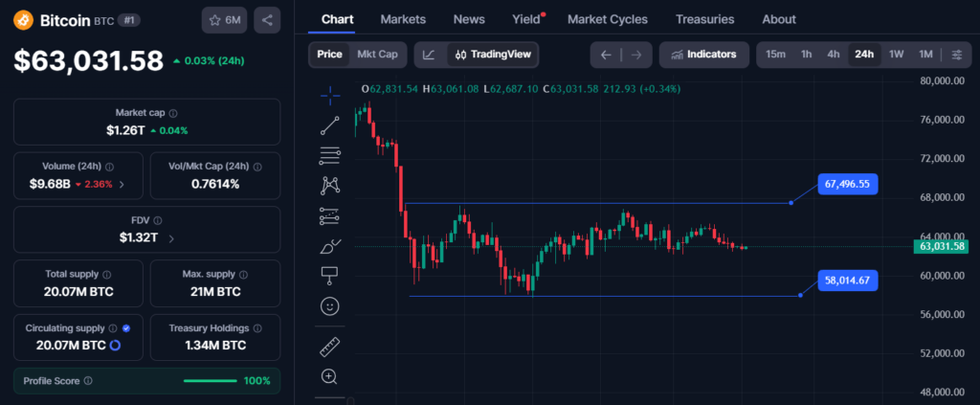
Task: Click info icon beside Treasury Holdings
Action: [257, 328]
